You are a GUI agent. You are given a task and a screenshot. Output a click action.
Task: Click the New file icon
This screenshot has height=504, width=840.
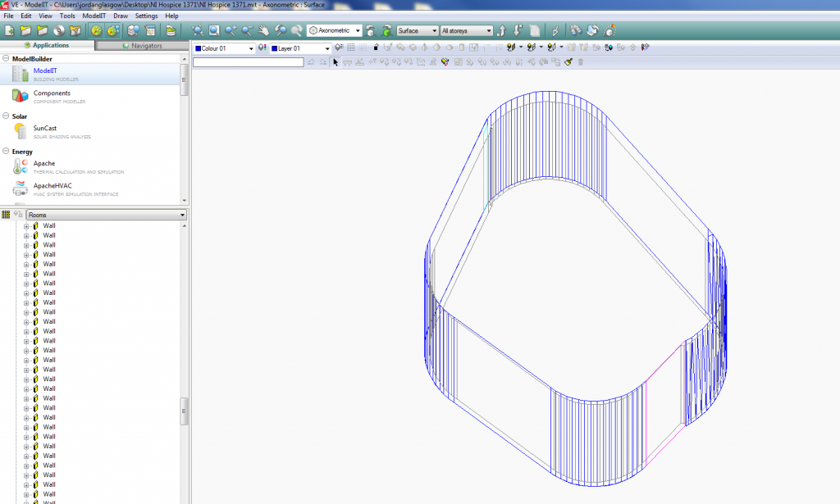pyautogui.click(x=9, y=30)
